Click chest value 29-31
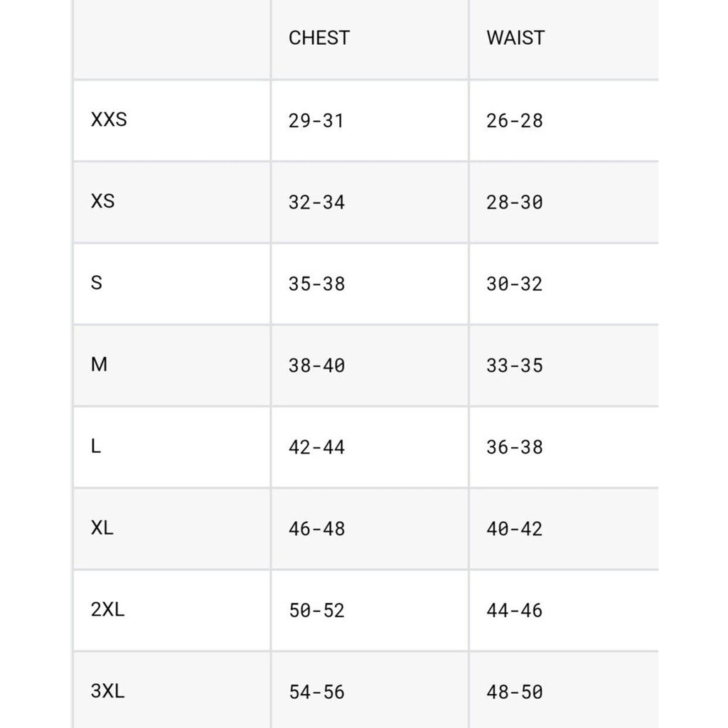Image resolution: width=728 pixels, height=728 pixels. pyautogui.click(x=316, y=121)
